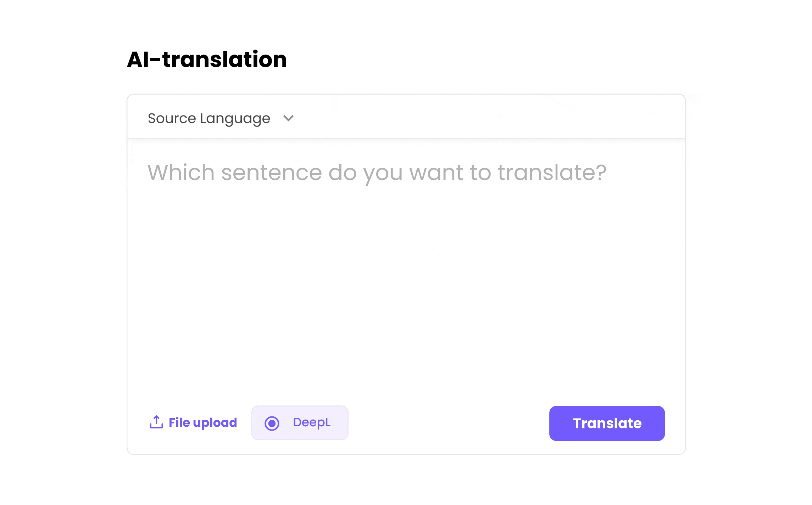This screenshot has width=812, height=505.
Task: Click the down chevron next to Source Language
Action: pos(289,118)
